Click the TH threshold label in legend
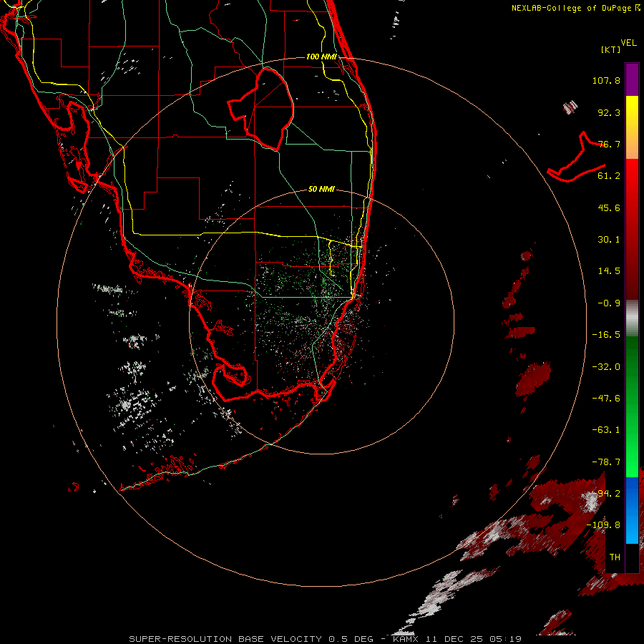 [615, 557]
